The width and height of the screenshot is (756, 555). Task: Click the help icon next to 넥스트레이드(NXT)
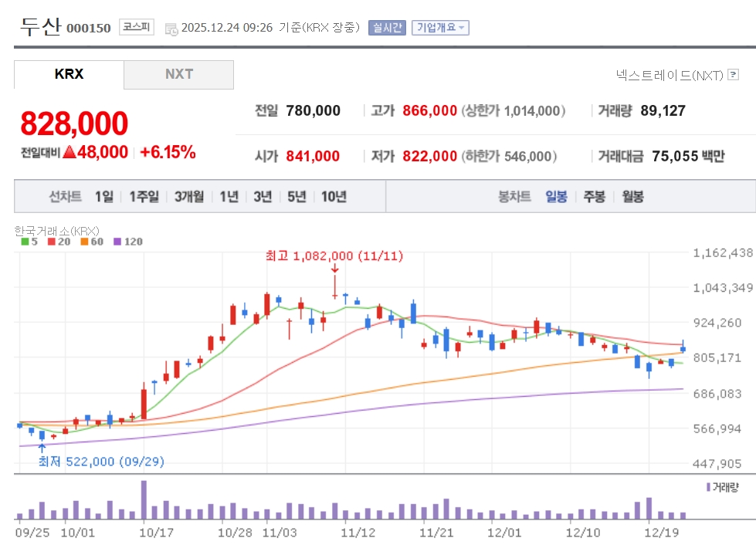click(x=733, y=75)
